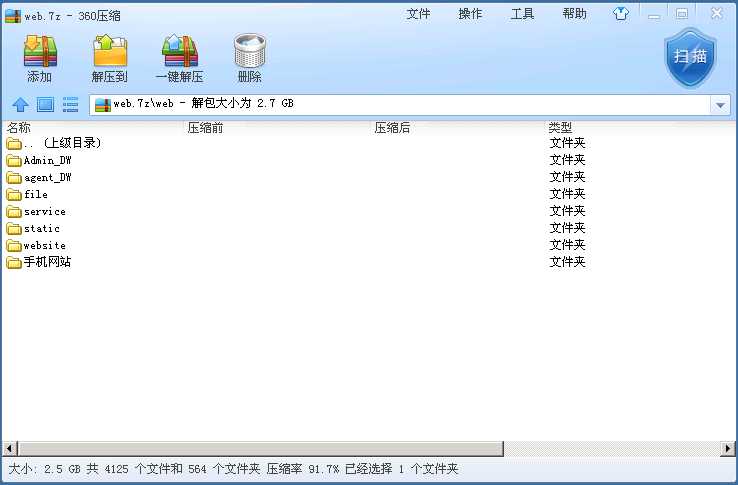Click the 删除 (Delete) trash icon

[x=249, y=51]
